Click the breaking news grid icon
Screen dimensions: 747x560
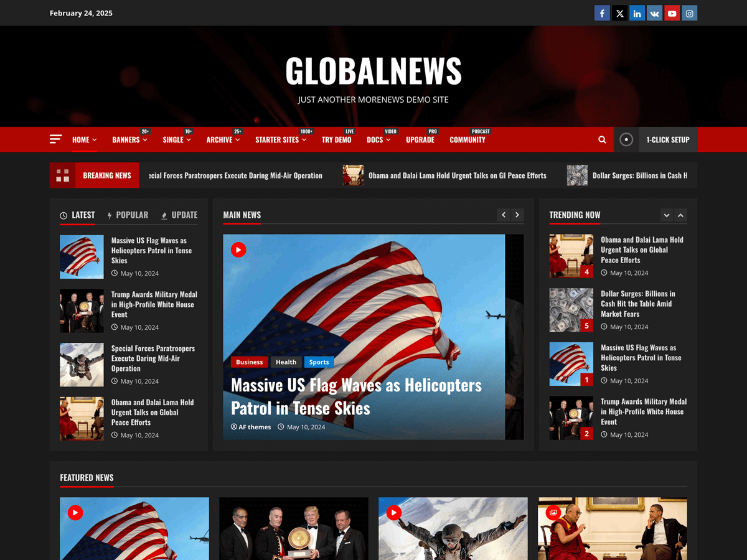pos(62,175)
